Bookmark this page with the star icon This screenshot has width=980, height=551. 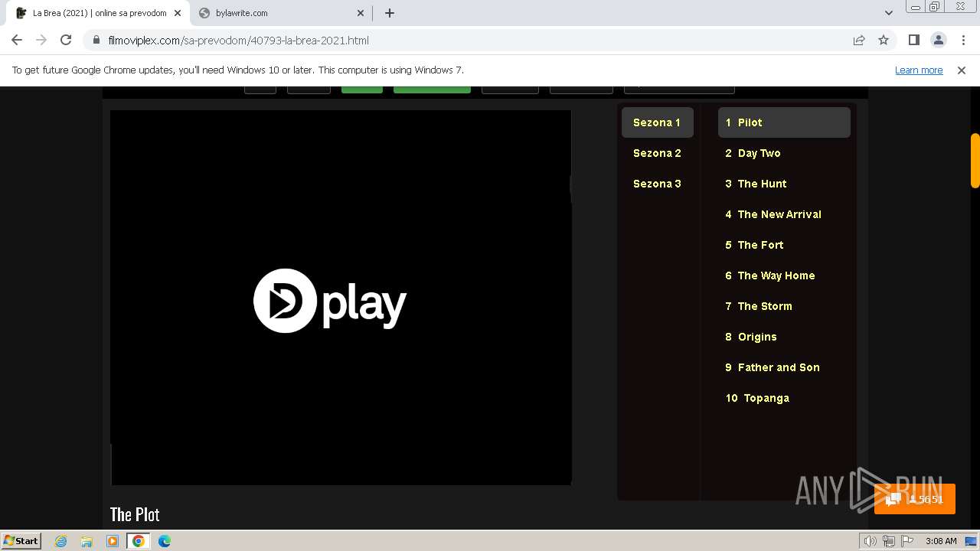tap(884, 40)
